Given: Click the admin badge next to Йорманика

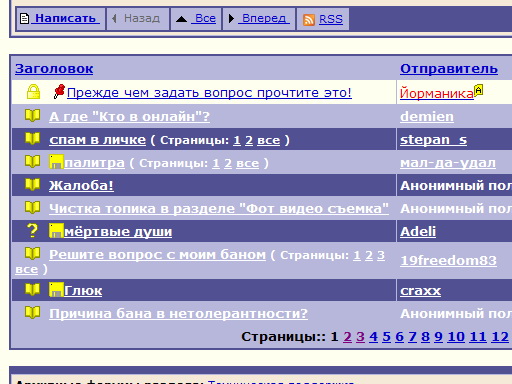Looking at the screenshot, I should click(x=478, y=90).
